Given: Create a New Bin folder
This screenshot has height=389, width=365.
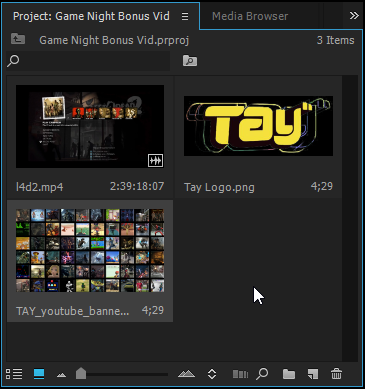Looking at the screenshot, I should (x=289, y=374).
